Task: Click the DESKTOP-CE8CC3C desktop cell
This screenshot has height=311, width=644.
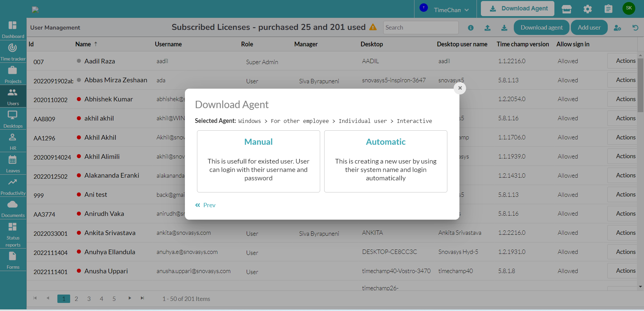Action: [389, 252]
